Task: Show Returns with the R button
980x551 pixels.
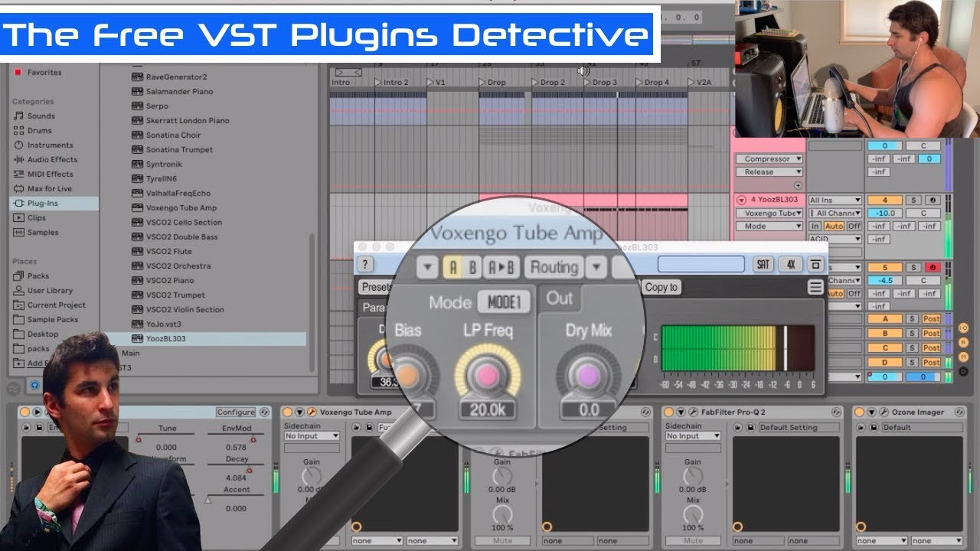Action: (x=963, y=341)
